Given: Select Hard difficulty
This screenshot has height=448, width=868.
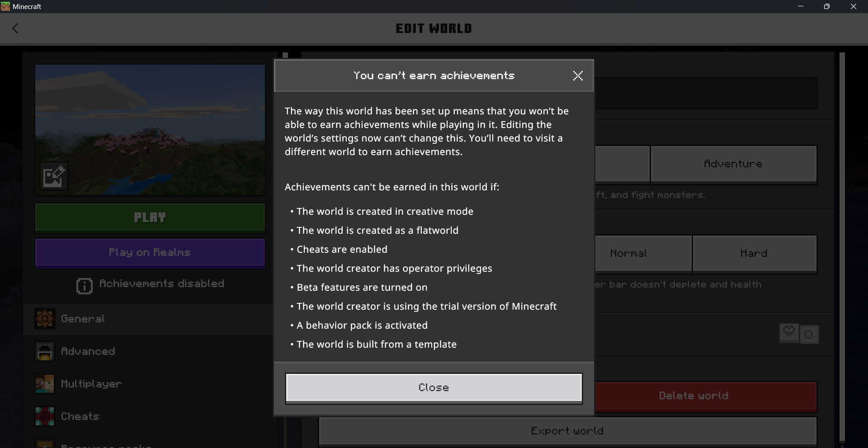Looking at the screenshot, I should tap(755, 254).
